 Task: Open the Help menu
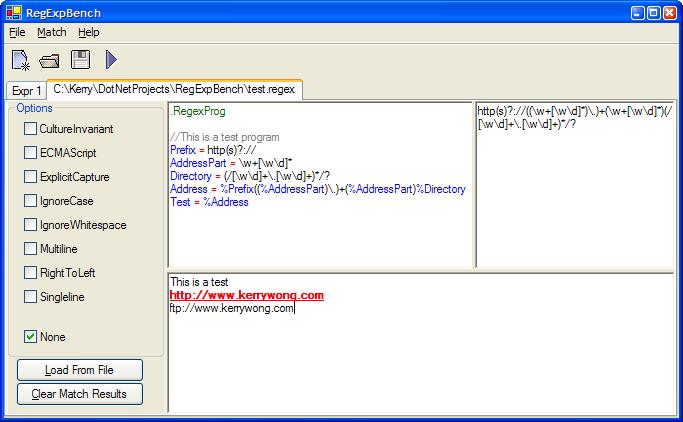pyautogui.click(x=89, y=32)
